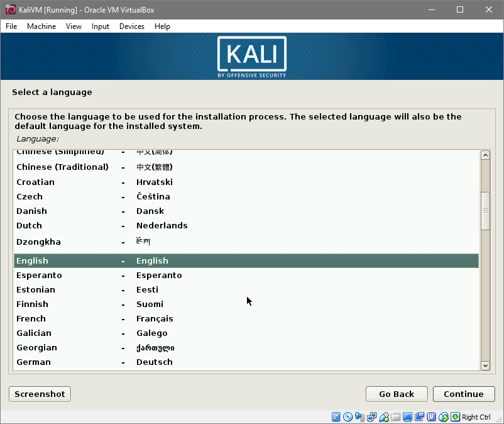Screen dimensions: 504x424
Task: Select Estonian language row
Action: pos(246,290)
